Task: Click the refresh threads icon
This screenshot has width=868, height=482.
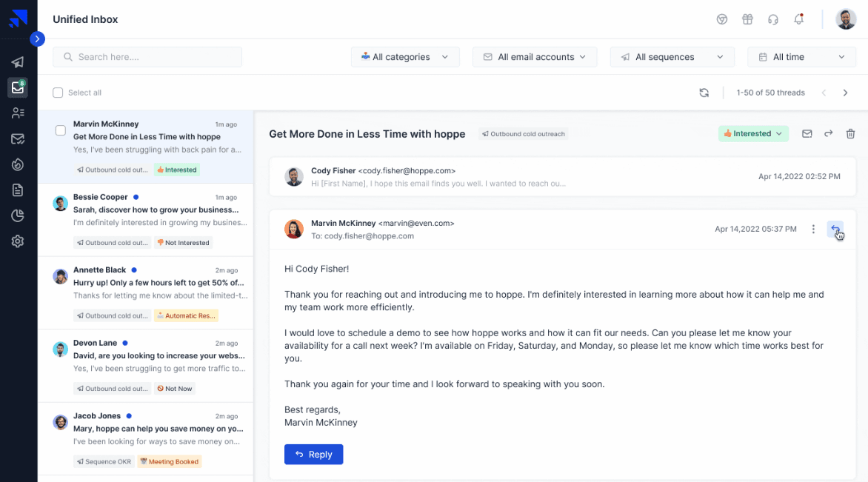Action: click(x=704, y=93)
